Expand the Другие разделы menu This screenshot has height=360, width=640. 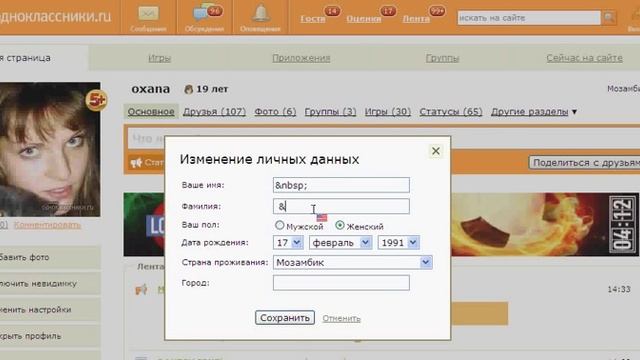pos(534,111)
